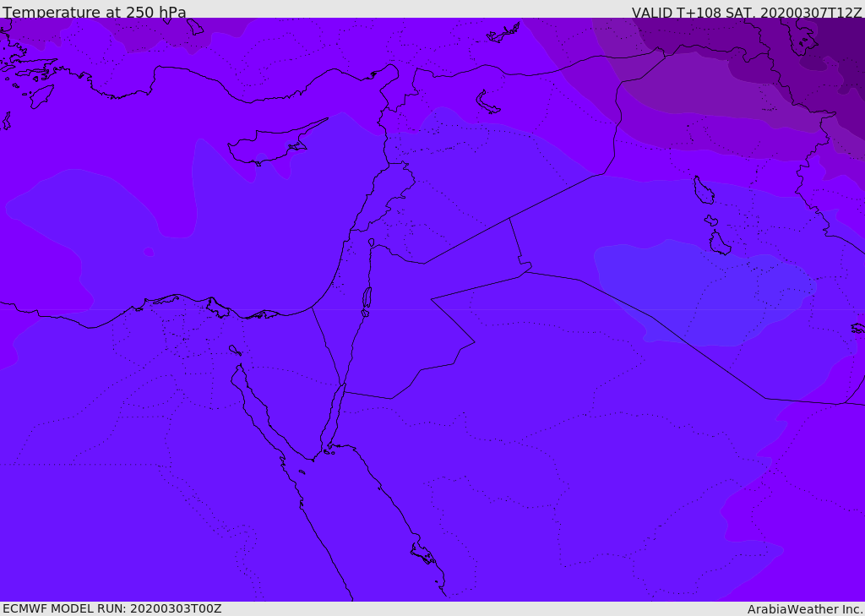Click the Dead Sea outline
This screenshot has width=865, height=616.
367,298
